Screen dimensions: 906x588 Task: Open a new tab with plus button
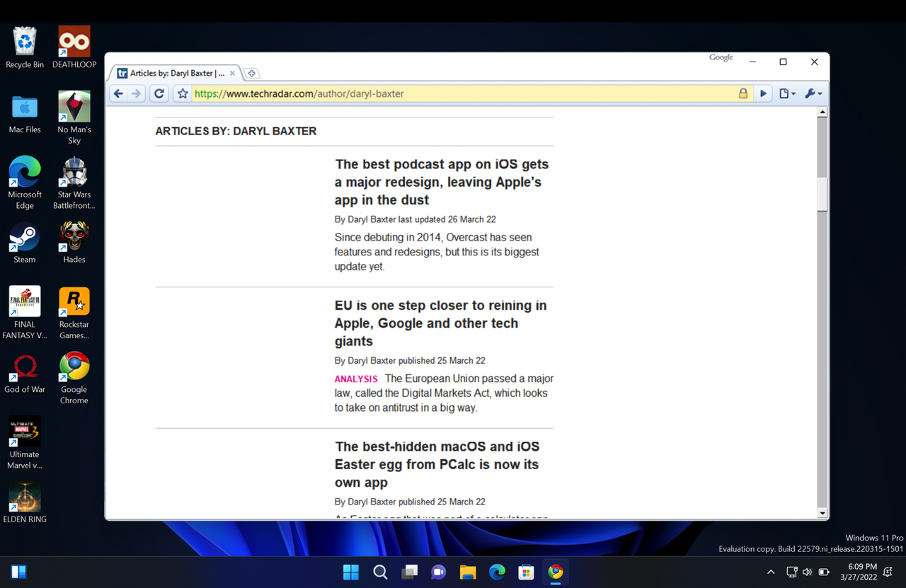pyautogui.click(x=251, y=74)
